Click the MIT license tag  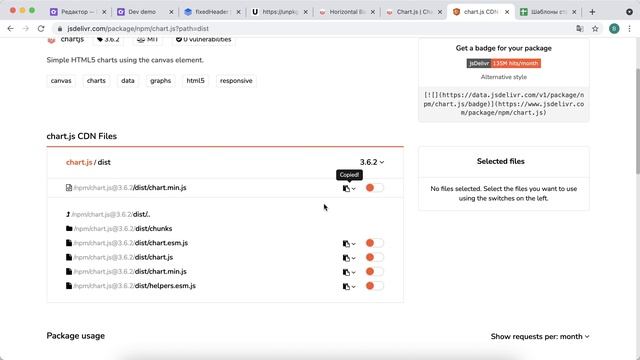tap(147, 40)
